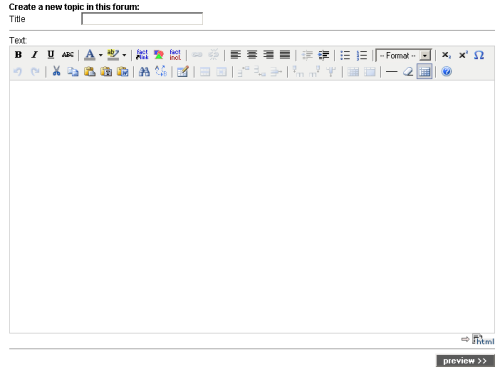The width and height of the screenshot is (500, 372).
Task: Open Find and Replace (A to B)
Action: click(161, 71)
